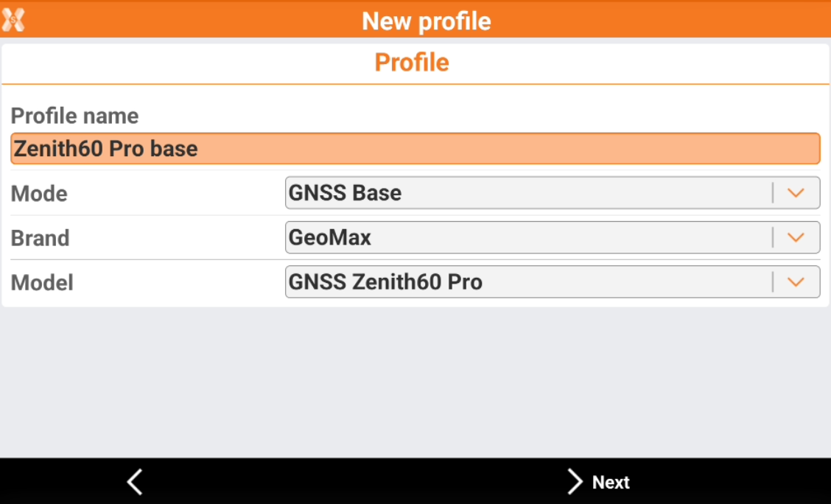The width and height of the screenshot is (831, 504).
Task: Open the combo box showing GeoMax
Action: [527, 237]
